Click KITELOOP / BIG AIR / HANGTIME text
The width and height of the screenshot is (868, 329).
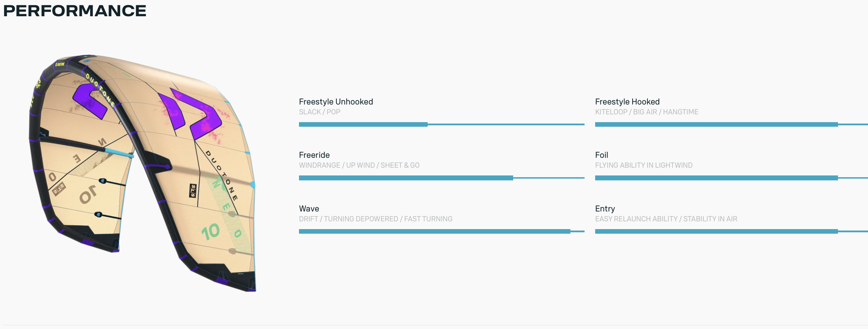pyautogui.click(x=647, y=112)
